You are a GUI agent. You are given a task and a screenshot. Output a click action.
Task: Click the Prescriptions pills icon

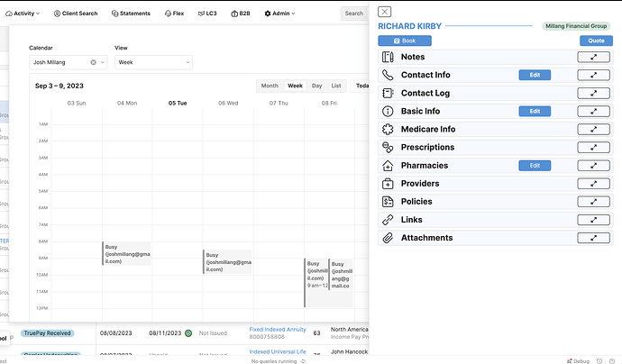[x=388, y=148]
